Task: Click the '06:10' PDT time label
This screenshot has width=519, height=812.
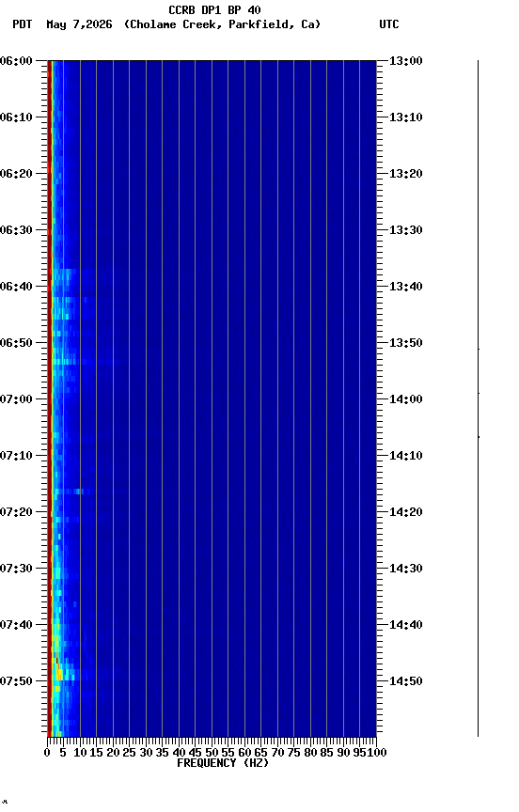Action: (x=16, y=117)
